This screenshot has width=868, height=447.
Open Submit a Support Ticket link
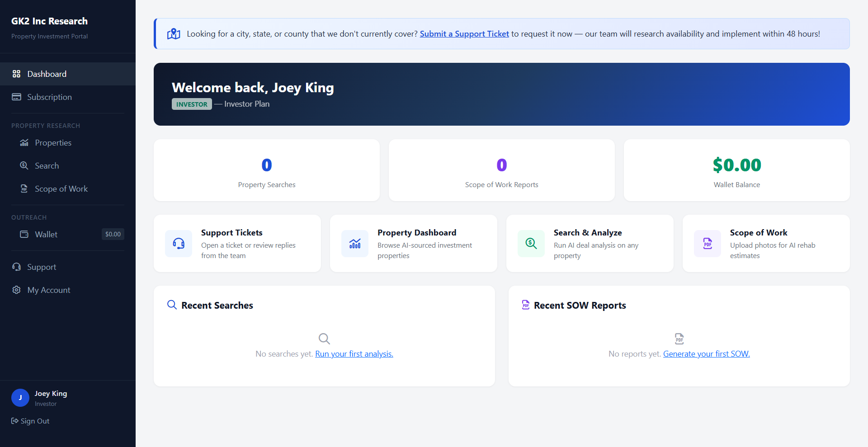tap(464, 33)
